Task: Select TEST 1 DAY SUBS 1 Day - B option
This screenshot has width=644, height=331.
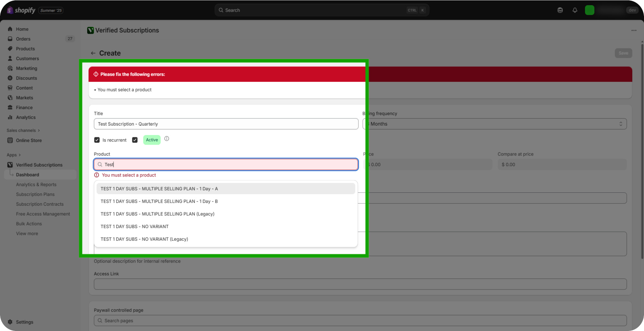Action: click(226, 201)
